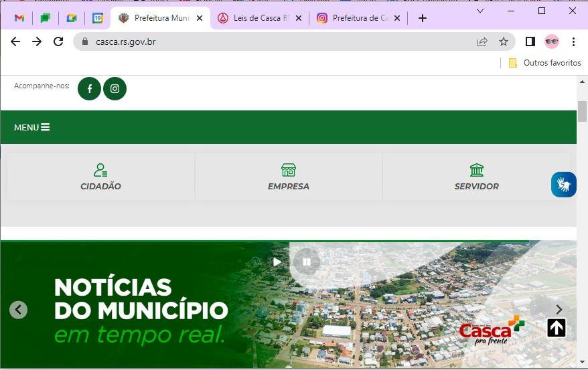Click the page vertical scrollbar thumb
The height and width of the screenshot is (370, 588).
click(x=582, y=112)
